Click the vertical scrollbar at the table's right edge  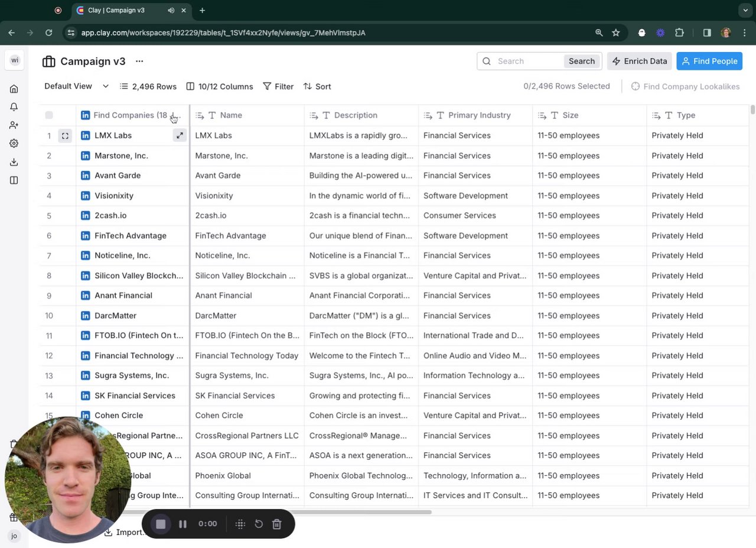click(x=752, y=110)
